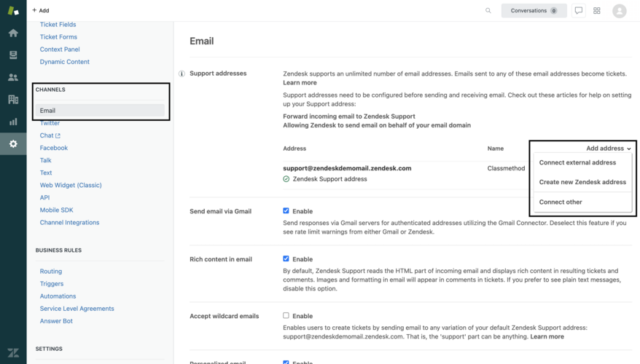640x364 pixels.
Task: Open the Home view in sidebar
Action: pos(13,33)
